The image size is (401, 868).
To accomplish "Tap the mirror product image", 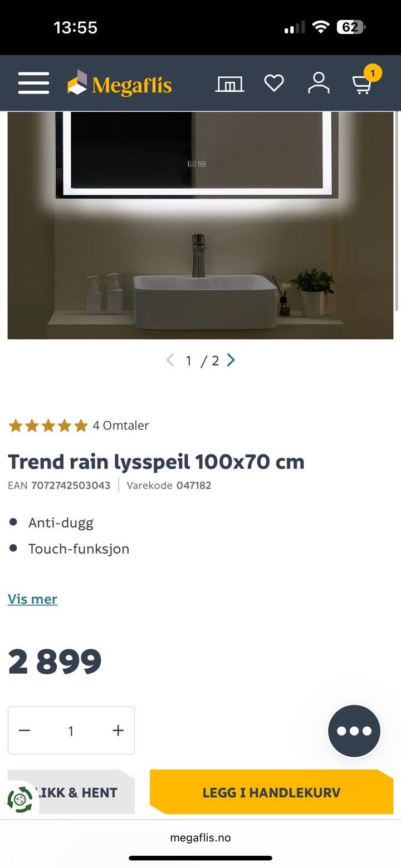I will click(200, 225).
